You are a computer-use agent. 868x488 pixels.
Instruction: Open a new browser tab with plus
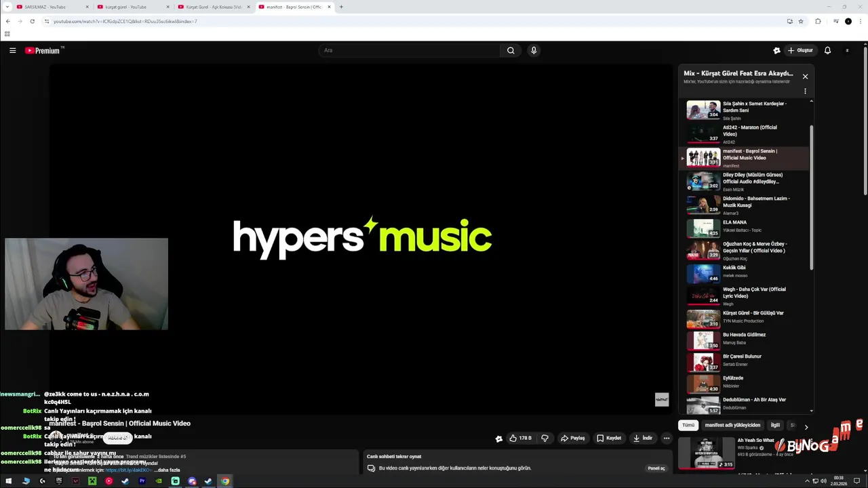click(x=341, y=7)
